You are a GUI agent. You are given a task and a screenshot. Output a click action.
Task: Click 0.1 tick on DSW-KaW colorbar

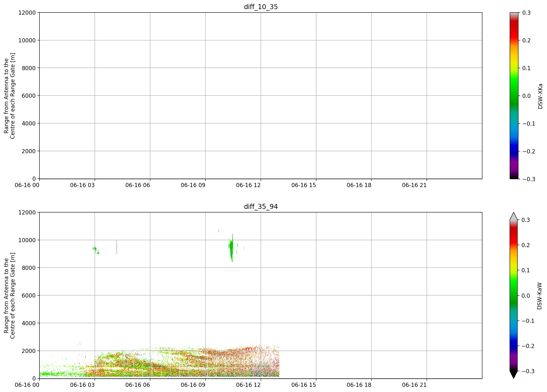coord(526,270)
